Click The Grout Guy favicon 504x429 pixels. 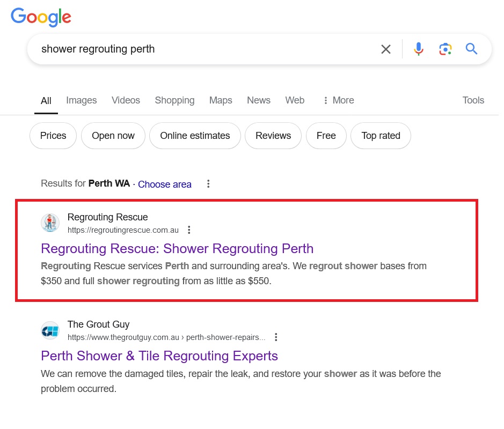coord(50,330)
